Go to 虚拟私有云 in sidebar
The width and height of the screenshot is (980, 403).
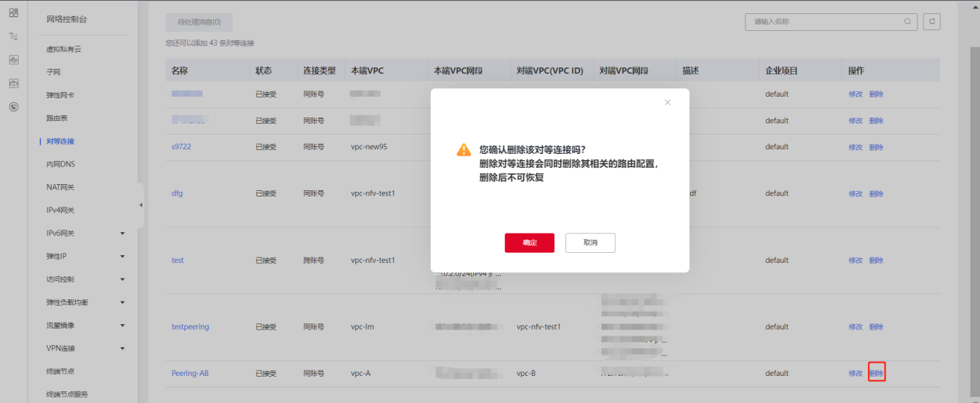63,50
